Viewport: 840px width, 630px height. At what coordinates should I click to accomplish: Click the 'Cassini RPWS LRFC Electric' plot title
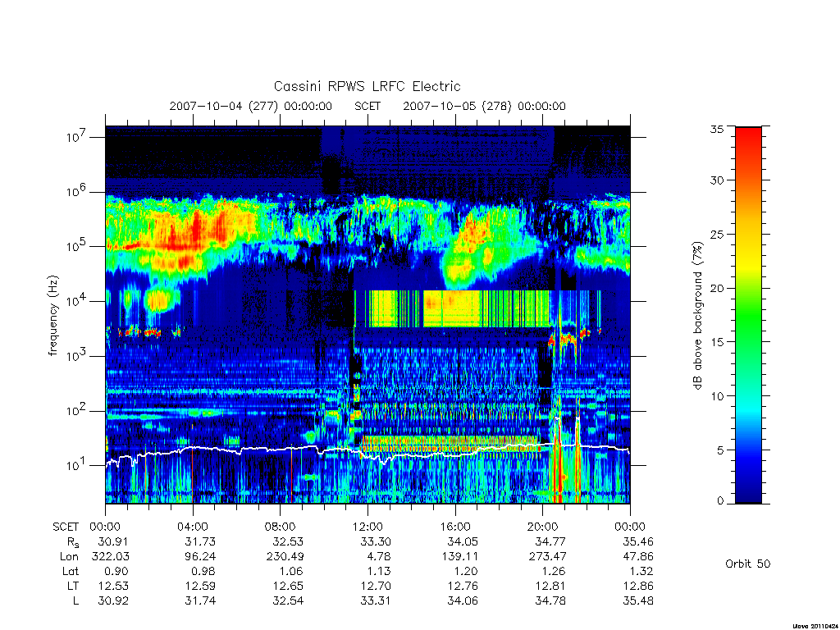(367, 86)
